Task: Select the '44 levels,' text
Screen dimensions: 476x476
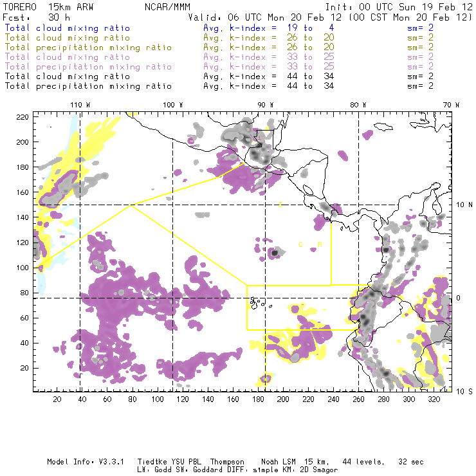Action: 363,462
